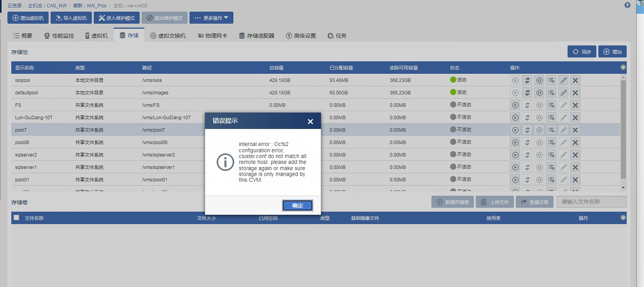This screenshot has width=644, height=287.
Task: Click 上传文件 button
Action: tap(494, 202)
